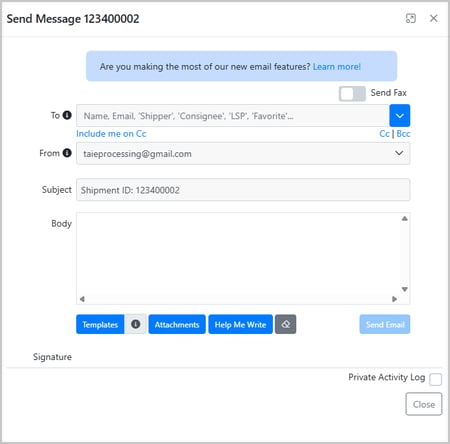
Task: Click the Cc link
Action: 384,134
